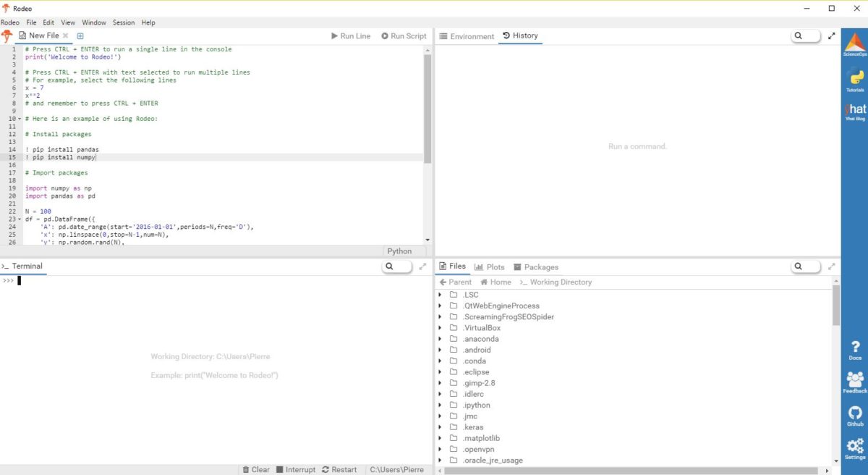The height and width of the screenshot is (475, 868).
Task: Interrupt the running kernel
Action: pyautogui.click(x=296, y=469)
